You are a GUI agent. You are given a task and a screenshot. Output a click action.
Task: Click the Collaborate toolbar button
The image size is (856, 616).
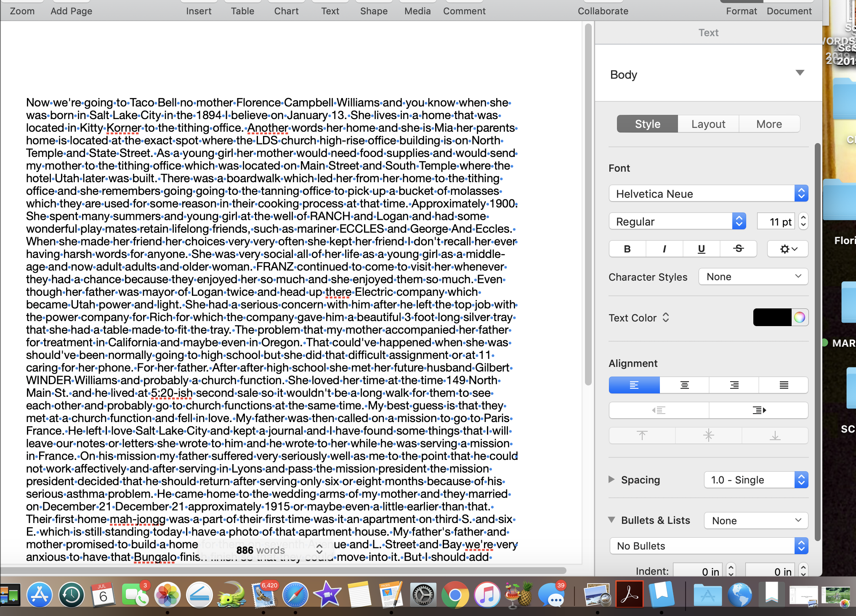click(x=603, y=11)
